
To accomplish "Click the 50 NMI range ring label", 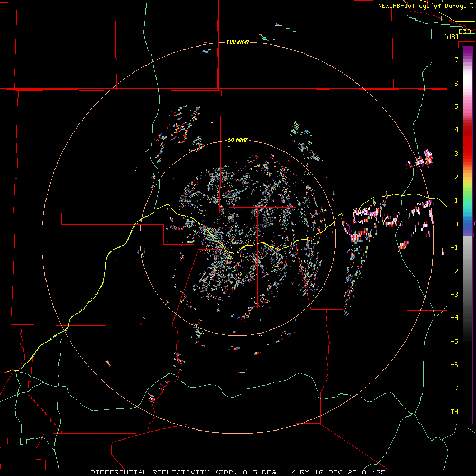I will click(237, 140).
